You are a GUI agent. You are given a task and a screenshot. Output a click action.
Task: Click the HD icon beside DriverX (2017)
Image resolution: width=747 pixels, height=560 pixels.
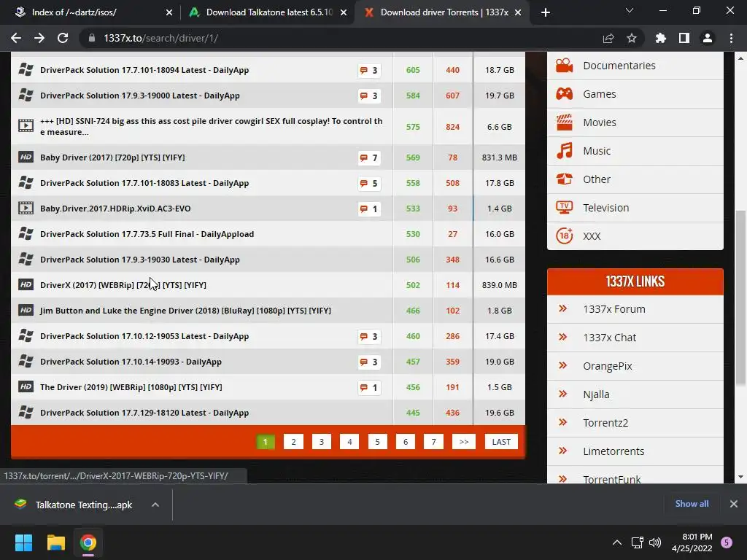26,285
